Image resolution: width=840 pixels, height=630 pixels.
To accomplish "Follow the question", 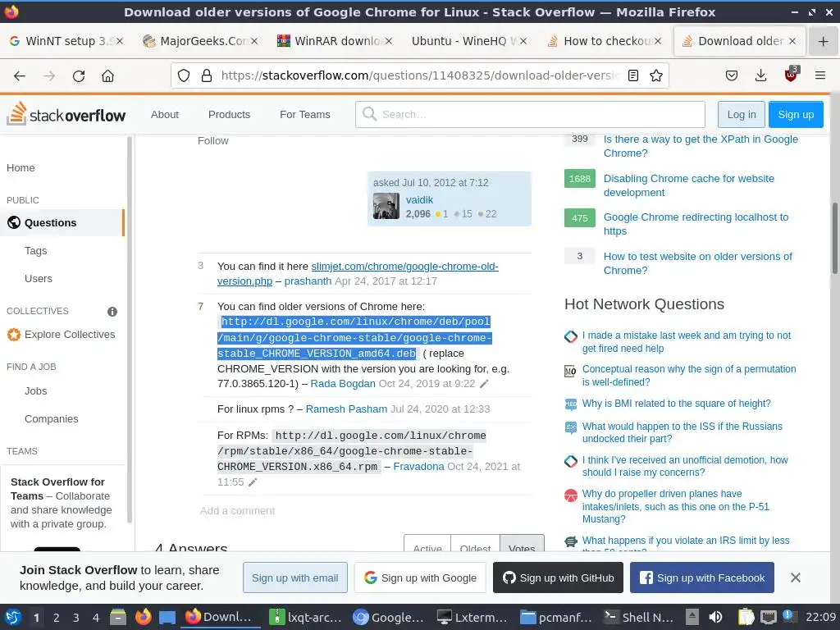I will pos(212,141).
